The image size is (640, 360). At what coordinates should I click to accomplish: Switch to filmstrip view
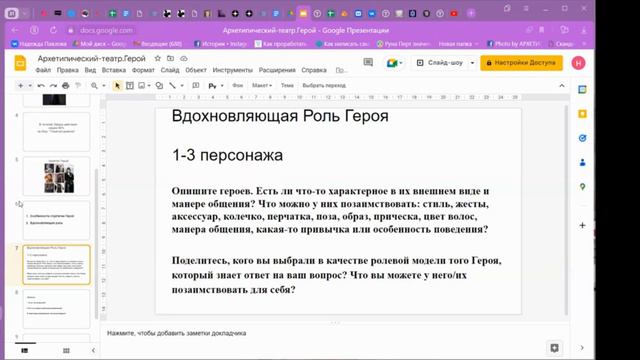[24, 350]
